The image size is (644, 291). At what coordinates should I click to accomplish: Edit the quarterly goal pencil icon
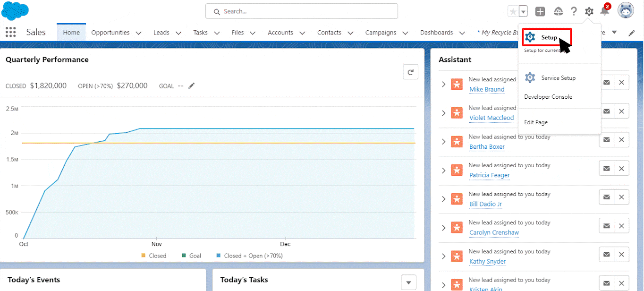pos(191,86)
